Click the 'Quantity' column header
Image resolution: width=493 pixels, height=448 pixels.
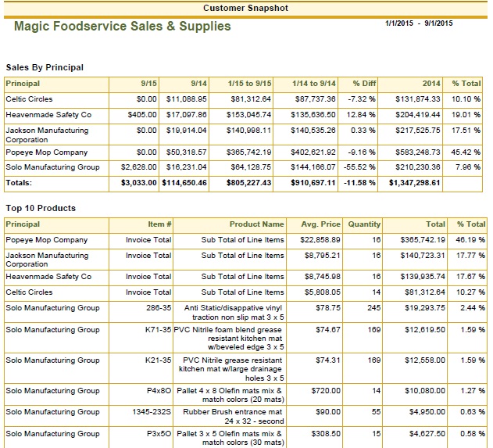pyautogui.click(x=364, y=224)
